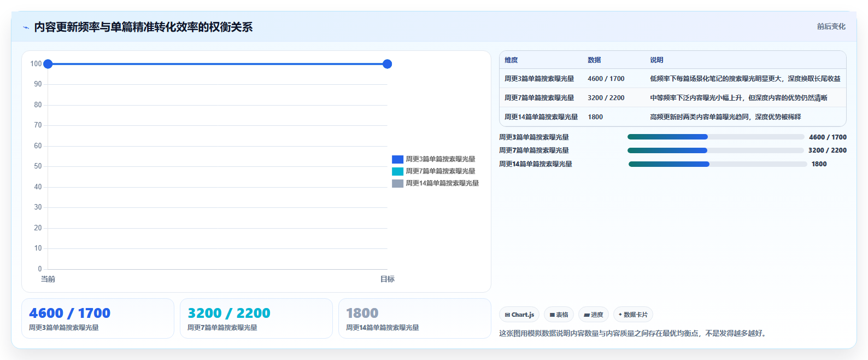Click the description starting 中等频率下泛内容曝光
Viewport: 868px width, 360px height.
(738, 98)
